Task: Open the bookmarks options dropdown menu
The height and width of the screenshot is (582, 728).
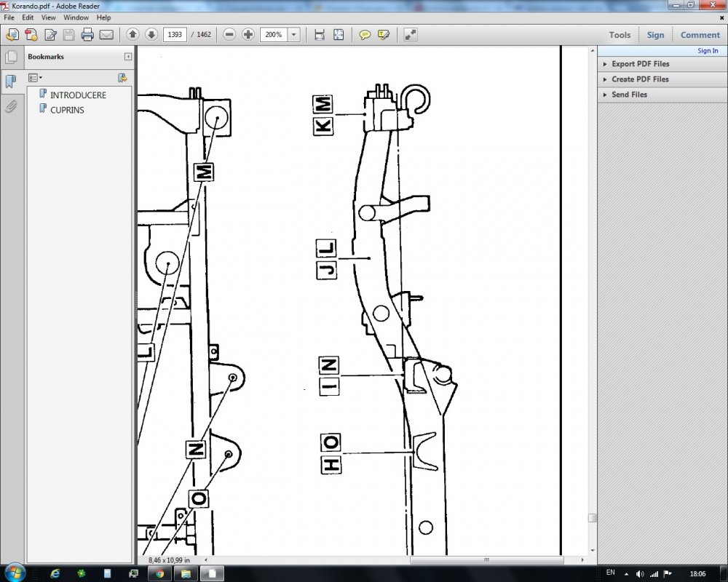Action: pyautogui.click(x=35, y=77)
